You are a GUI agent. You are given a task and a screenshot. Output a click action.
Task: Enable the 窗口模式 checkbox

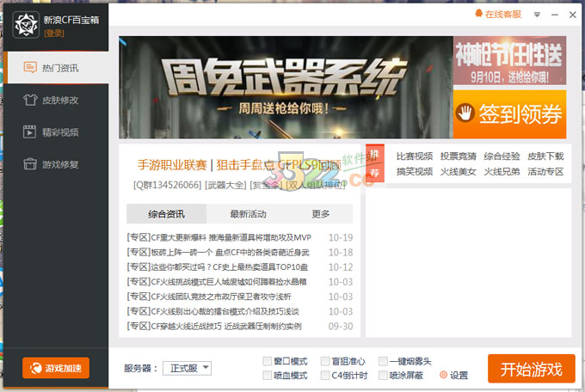point(268,362)
